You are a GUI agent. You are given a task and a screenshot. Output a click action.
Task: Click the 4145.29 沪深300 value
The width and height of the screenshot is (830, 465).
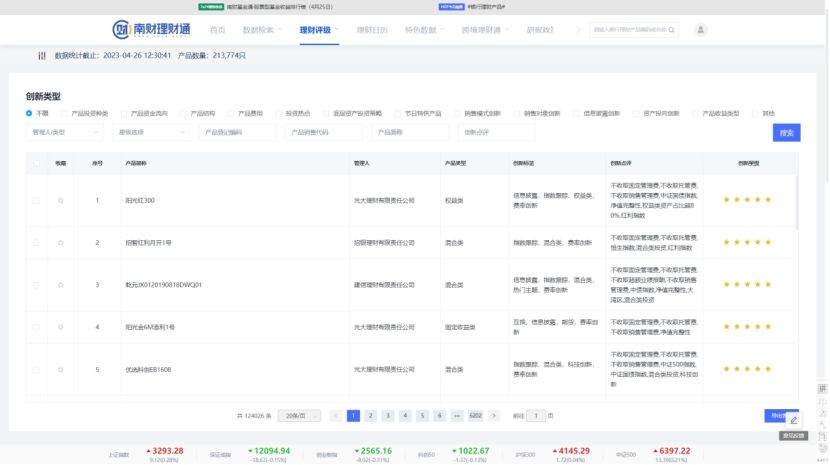(x=574, y=451)
